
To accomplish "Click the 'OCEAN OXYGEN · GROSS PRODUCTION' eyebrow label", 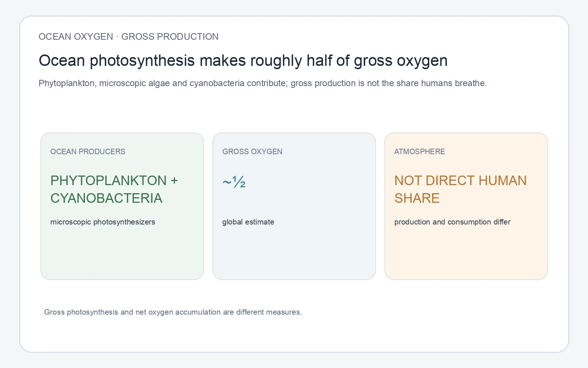I will [x=129, y=37].
